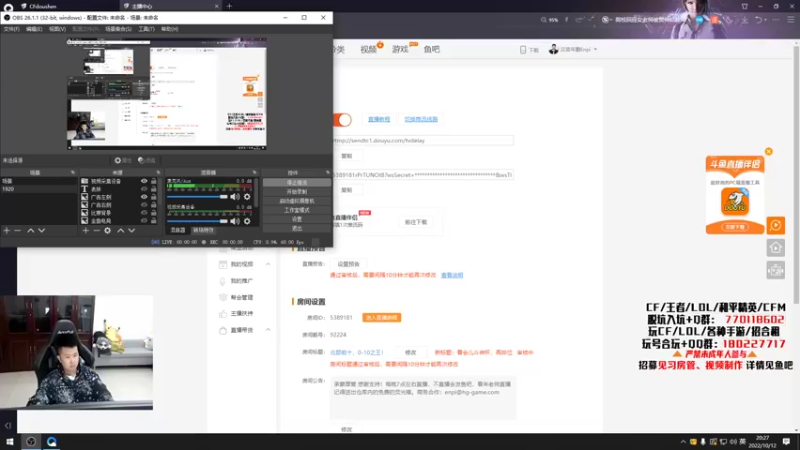Viewport: 800px width, 450px height.
Task: Toggle the lock on 广告右侧 source
Action: pos(154,205)
